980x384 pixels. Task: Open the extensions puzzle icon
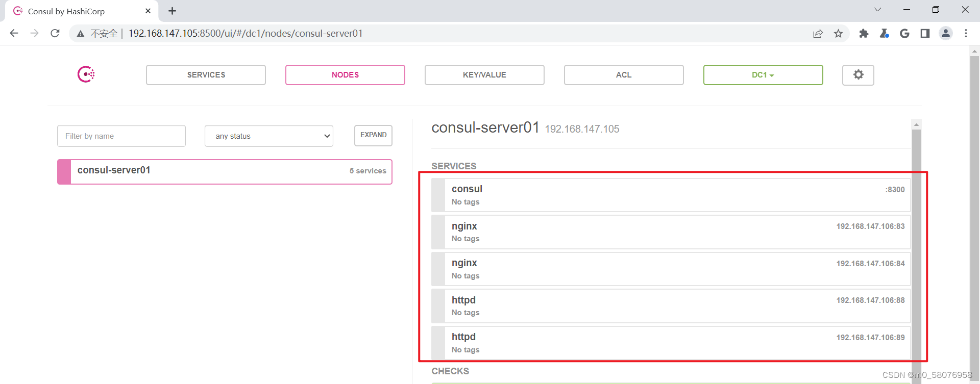pyautogui.click(x=864, y=34)
